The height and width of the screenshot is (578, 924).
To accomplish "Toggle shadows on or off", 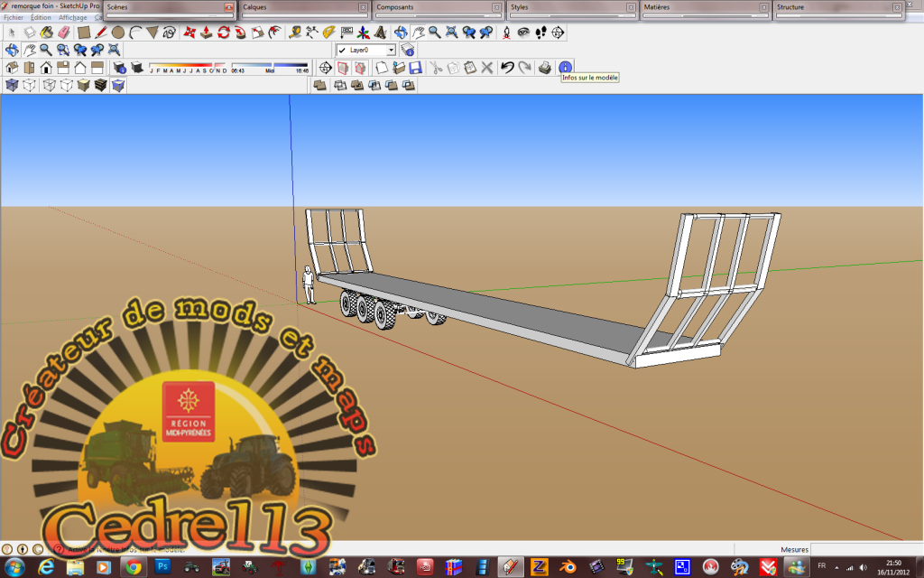I will coord(137,68).
